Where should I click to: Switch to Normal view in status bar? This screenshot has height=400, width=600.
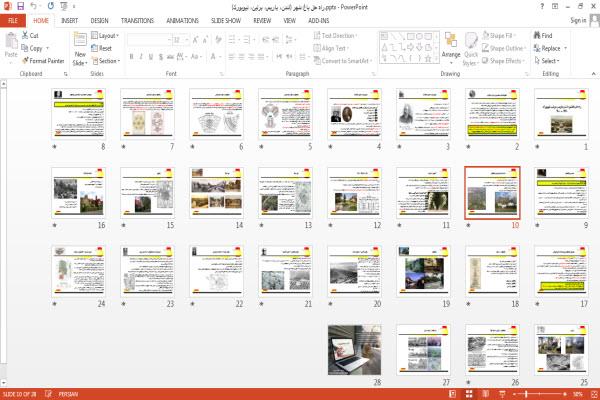click(452, 394)
